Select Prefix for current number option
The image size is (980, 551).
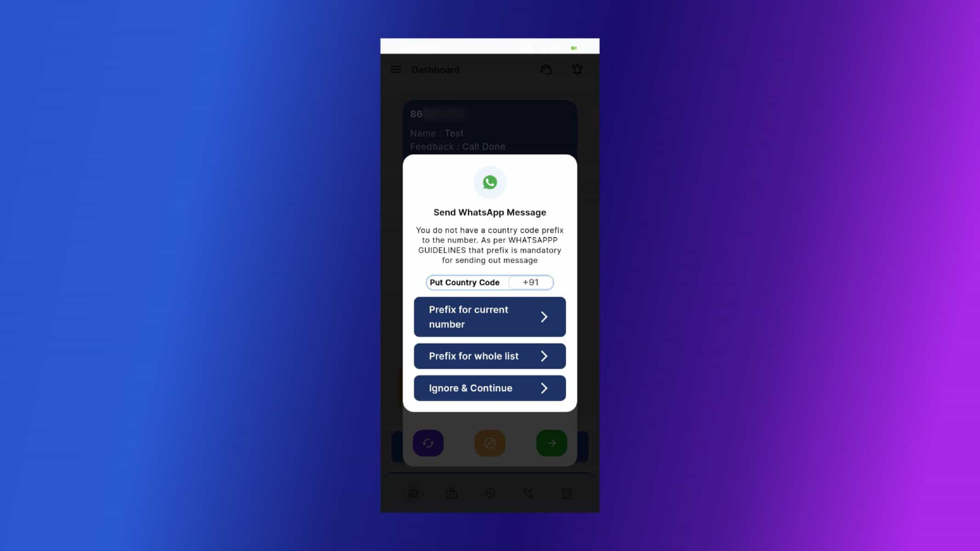pos(490,317)
